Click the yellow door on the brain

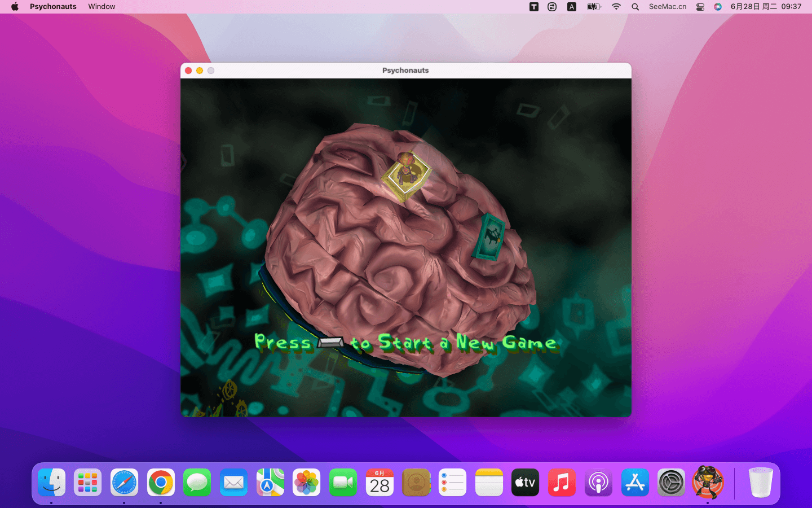pos(406,174)
